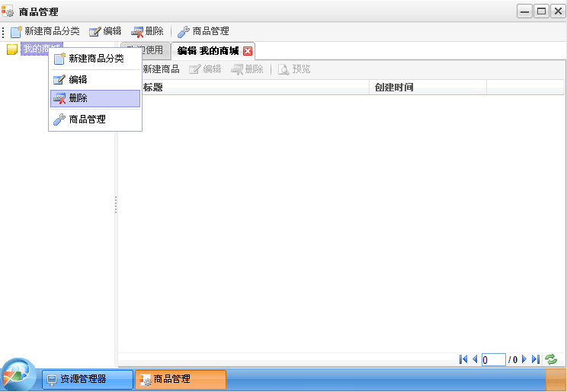Screen dimensions: 567x392
Task: Choose 编辑 in the context menu
Action: point(95,79)
